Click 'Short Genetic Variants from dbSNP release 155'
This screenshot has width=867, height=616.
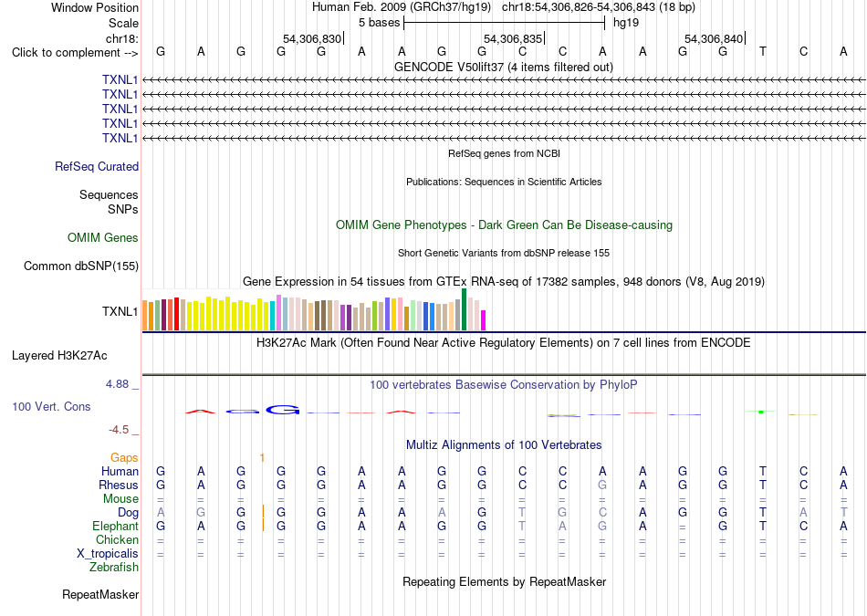pyautogui.click(x=504, y=253)
